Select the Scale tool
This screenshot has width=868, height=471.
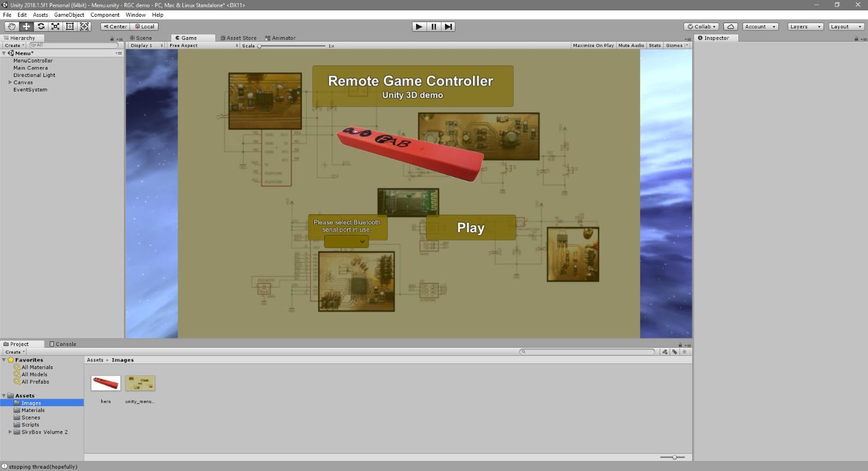pos(55,27)
